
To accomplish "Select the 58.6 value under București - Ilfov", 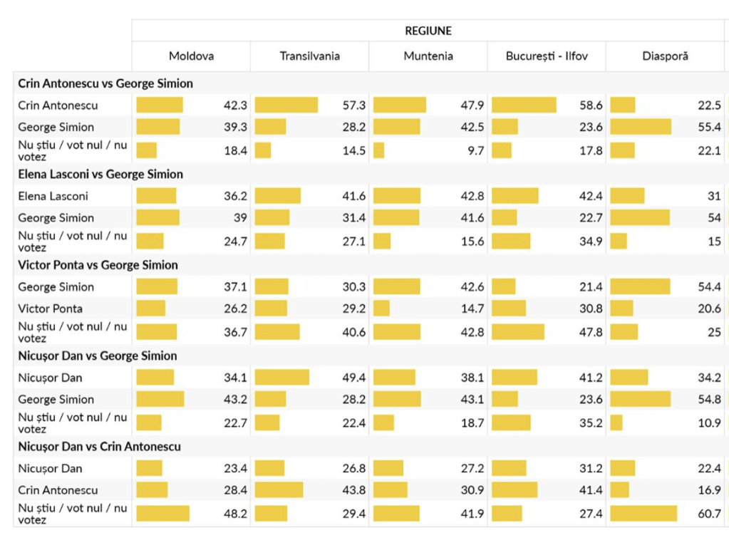I will click(591, 105).
